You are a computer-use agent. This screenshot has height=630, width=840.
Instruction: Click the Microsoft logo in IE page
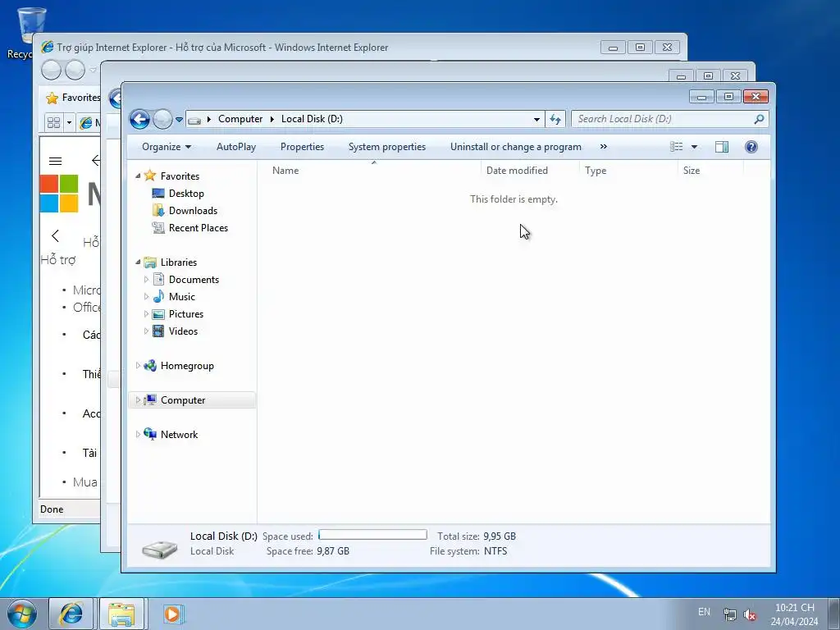click(x=59, y=194)
